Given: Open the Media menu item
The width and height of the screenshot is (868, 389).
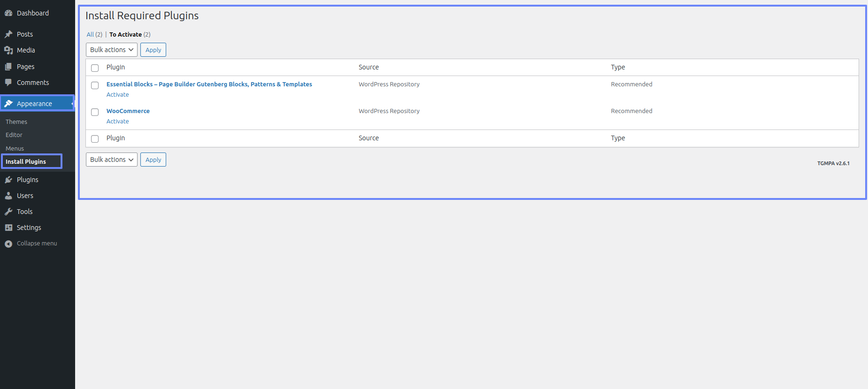Looking at the screenshot, I should pyautogui.click(x=26, y=50).
